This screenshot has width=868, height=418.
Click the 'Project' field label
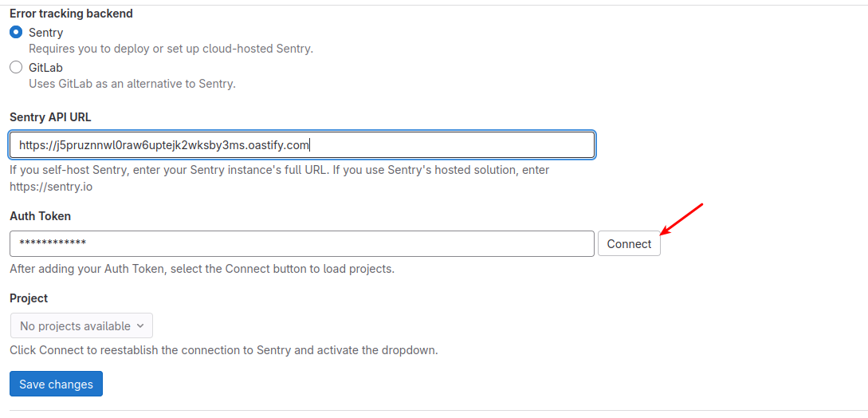pyautogui.click(x=29, y=298)
